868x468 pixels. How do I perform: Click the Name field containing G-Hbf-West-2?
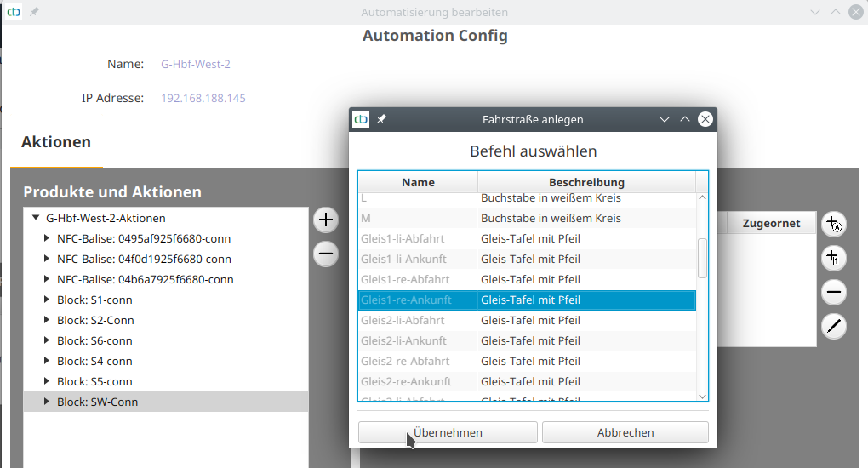coord(196,64)
